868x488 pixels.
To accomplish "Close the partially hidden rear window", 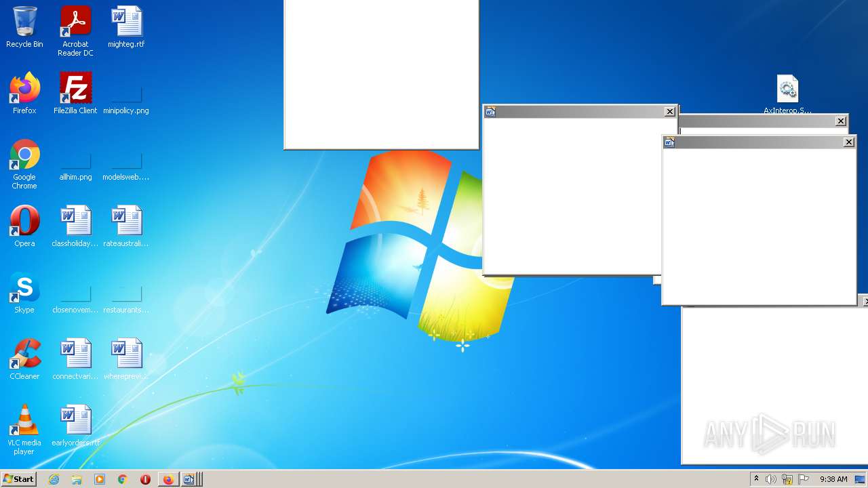I will pyautogui.click(x=841, y=121).
